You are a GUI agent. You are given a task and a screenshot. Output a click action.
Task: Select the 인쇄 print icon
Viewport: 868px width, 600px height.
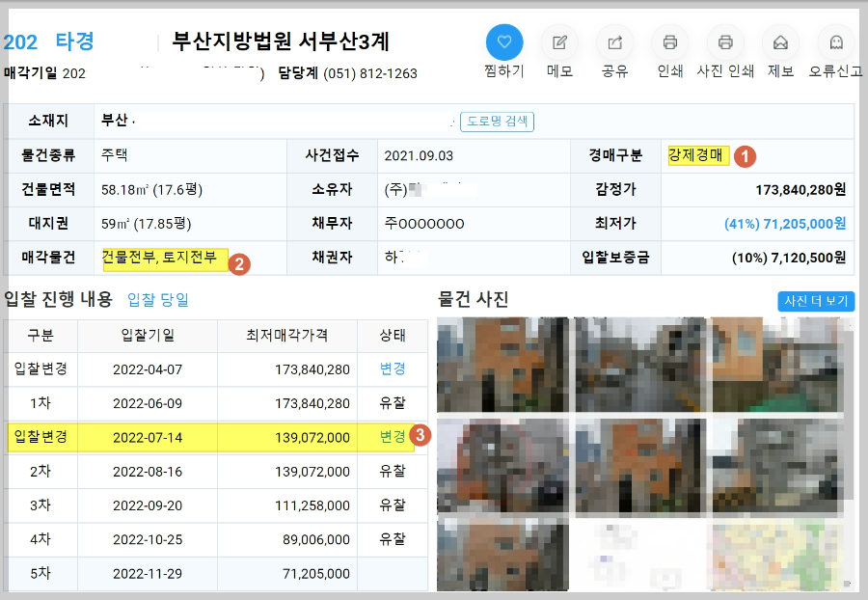(669, 42)
